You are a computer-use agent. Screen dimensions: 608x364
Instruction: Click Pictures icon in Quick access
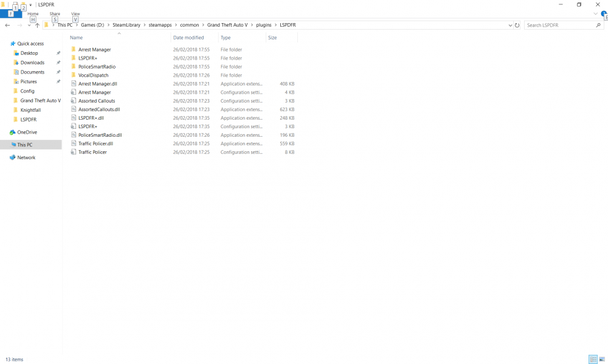[16, 81]
